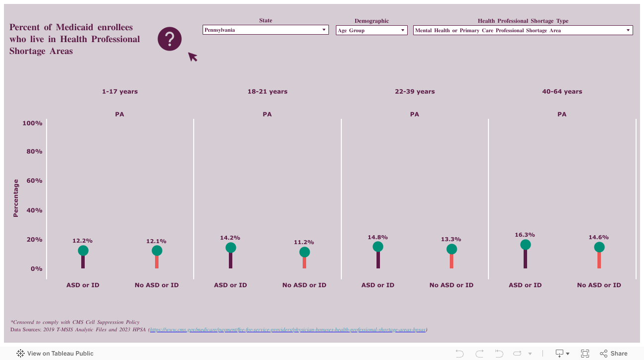Open the State dropdown showing Pennsylvania
This screenshot has height=360, width=644.
(x=266, y=30)
